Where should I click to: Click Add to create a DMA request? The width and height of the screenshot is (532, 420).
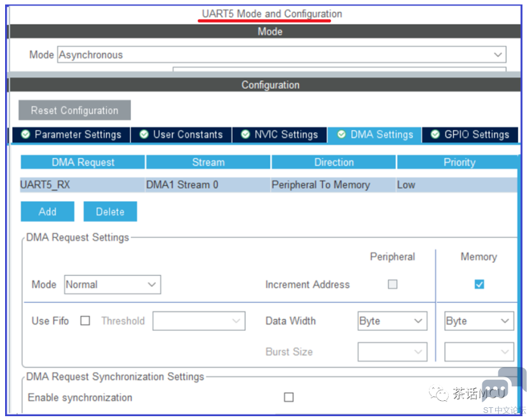point(48,212)
